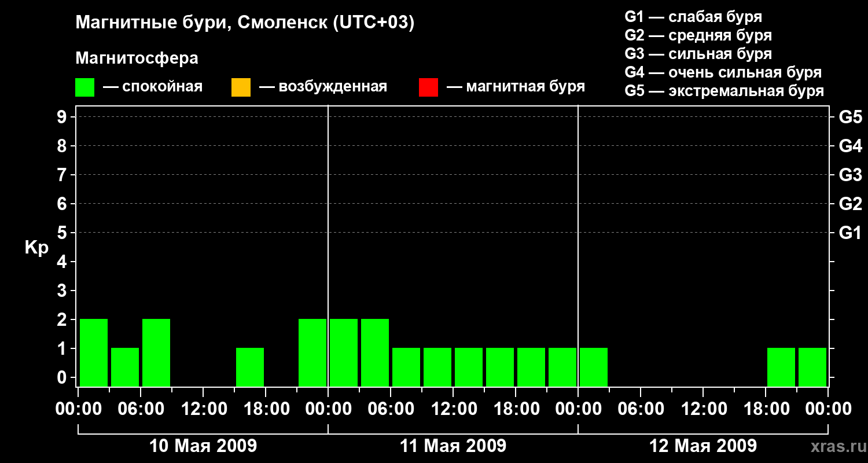Click the 11 May 06:00–09:00 bar

(406, 367)
